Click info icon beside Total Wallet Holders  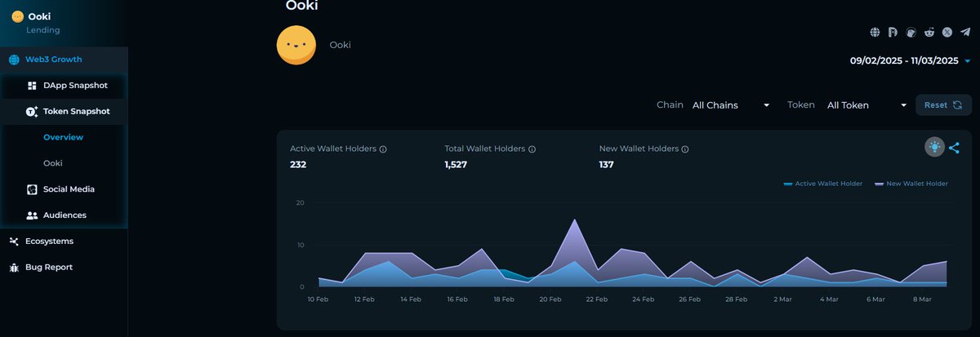pyautogui.click(x=532, y=149)
